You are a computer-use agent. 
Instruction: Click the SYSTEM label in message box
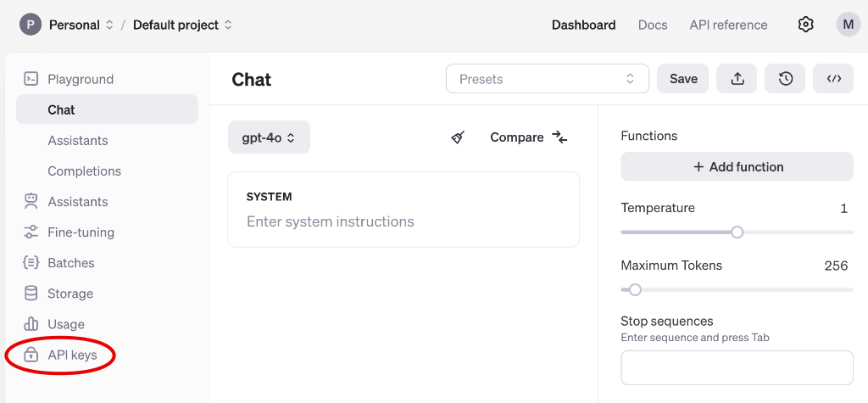[269, 197]
